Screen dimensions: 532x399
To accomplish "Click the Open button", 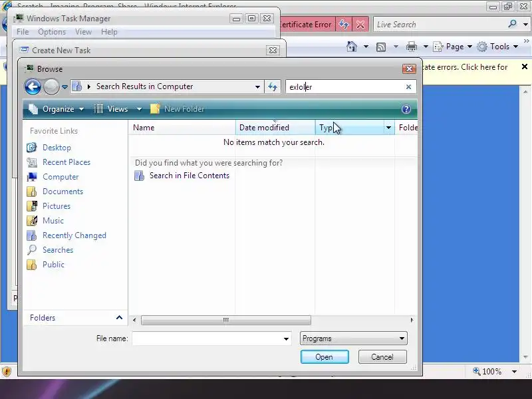I will point(325,357).
